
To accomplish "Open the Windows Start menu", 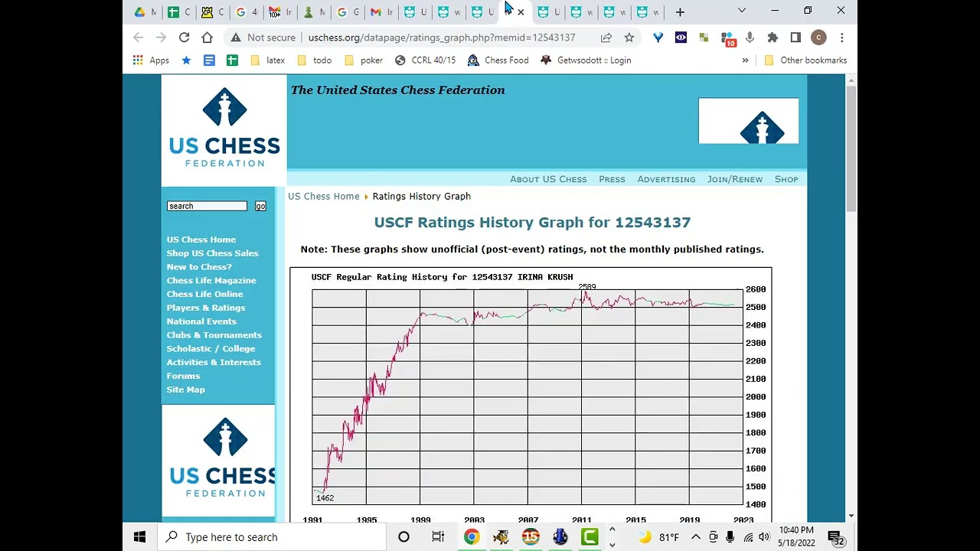I will (x=139, y=537).
